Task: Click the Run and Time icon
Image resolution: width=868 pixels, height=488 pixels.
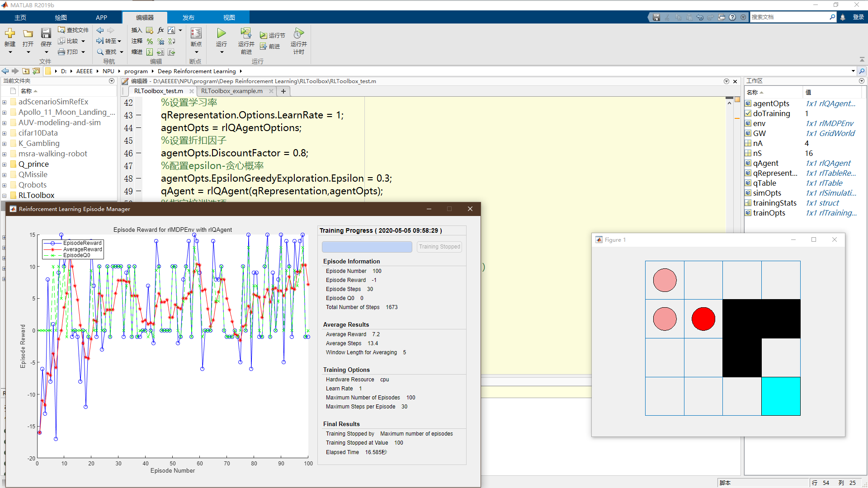Action: coord(298,34)
